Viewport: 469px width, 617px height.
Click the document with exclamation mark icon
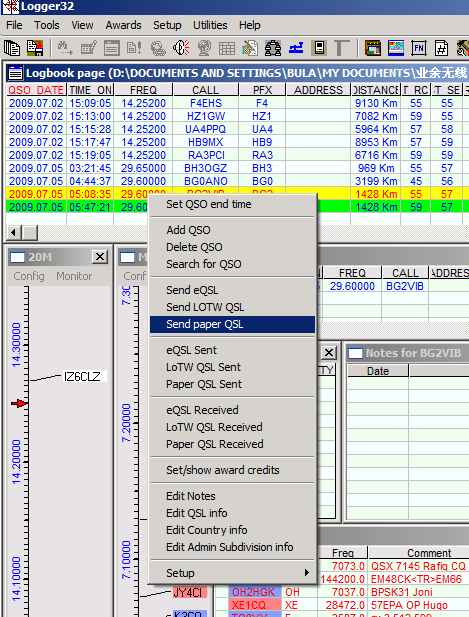[x=134, y=48]
